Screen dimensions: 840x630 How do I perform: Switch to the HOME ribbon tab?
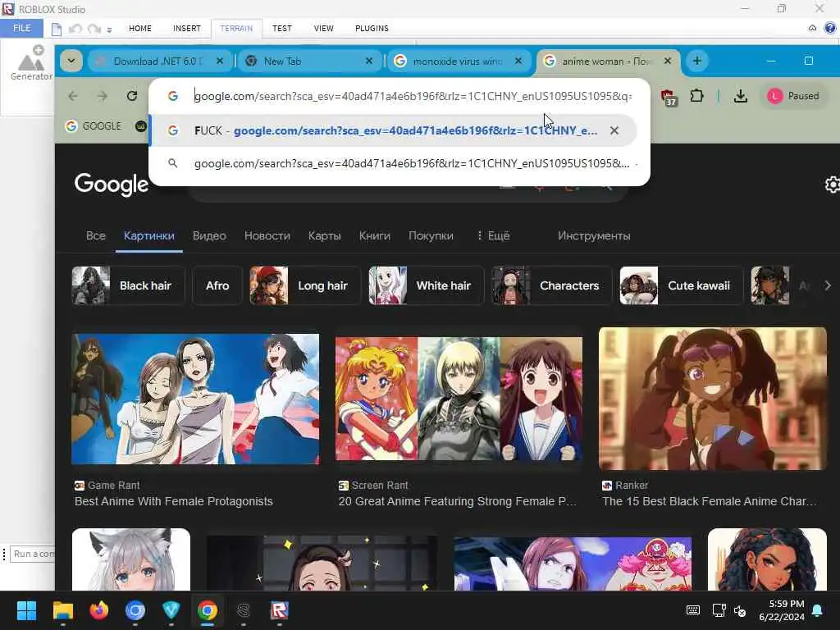tap(139, 29)
